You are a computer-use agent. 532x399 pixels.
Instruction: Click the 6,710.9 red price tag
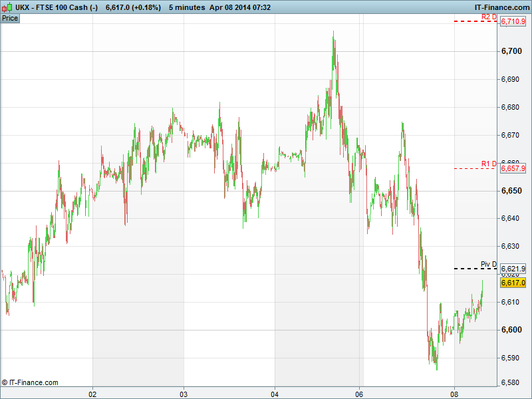point(513,22)
